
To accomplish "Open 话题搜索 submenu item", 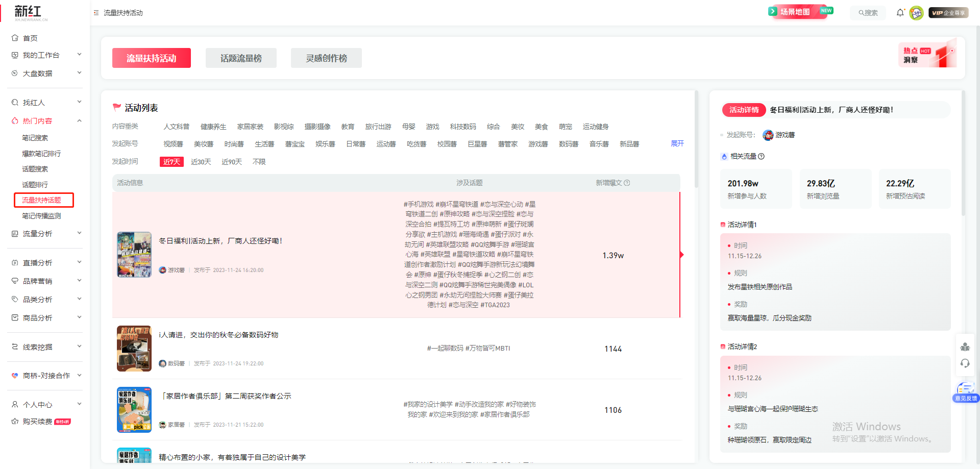I will point(35,169).
